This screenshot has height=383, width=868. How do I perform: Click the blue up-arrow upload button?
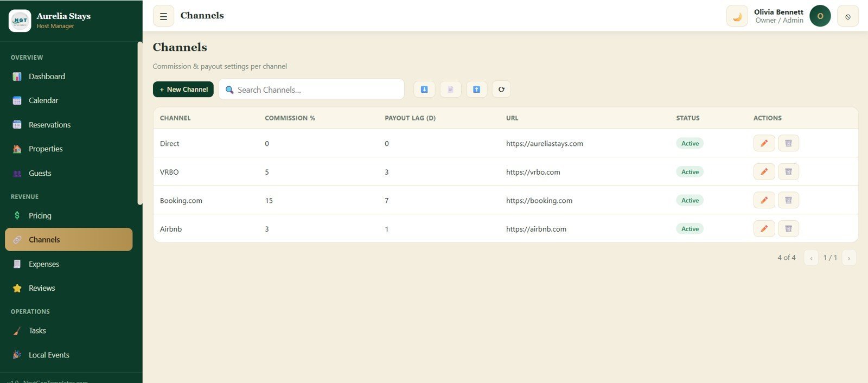click(476, 90)
